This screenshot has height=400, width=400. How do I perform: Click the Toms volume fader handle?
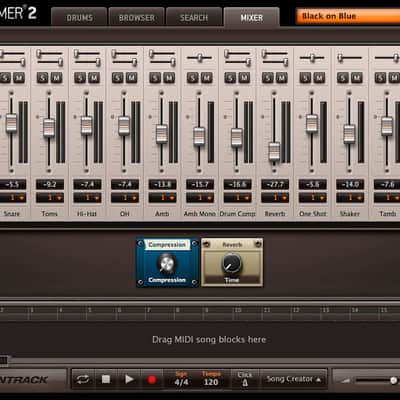49,127
